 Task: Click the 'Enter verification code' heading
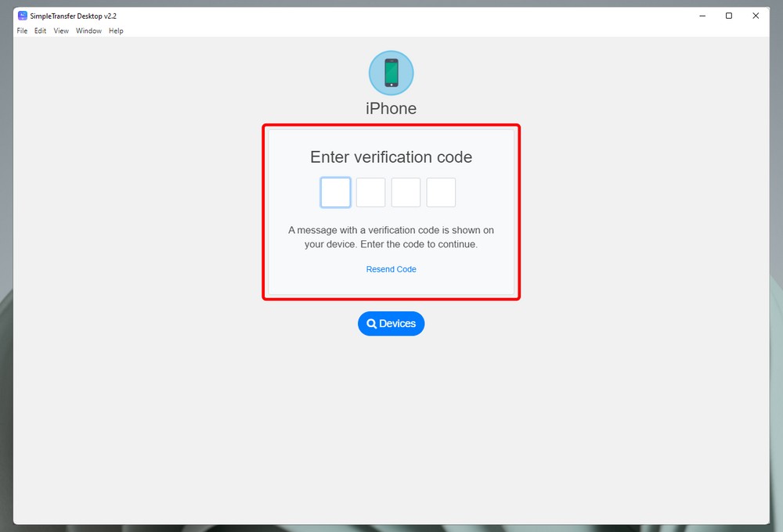pos(391,157)
